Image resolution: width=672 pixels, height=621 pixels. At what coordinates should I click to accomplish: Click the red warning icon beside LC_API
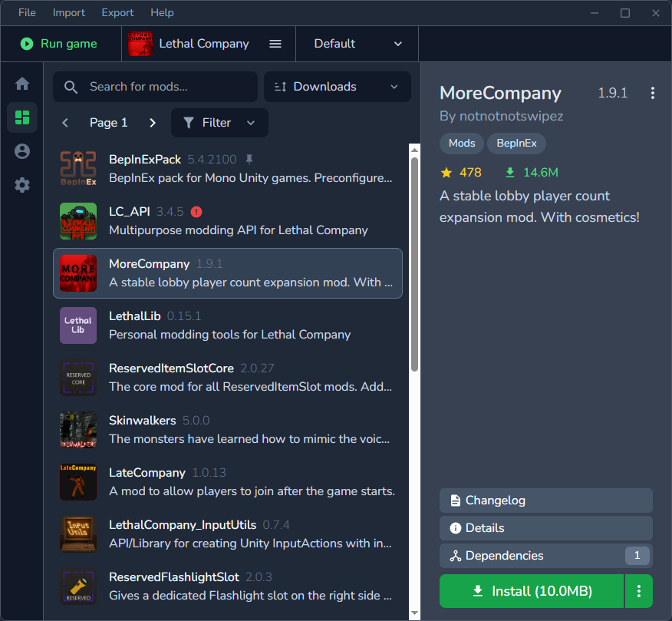[196, 211]
